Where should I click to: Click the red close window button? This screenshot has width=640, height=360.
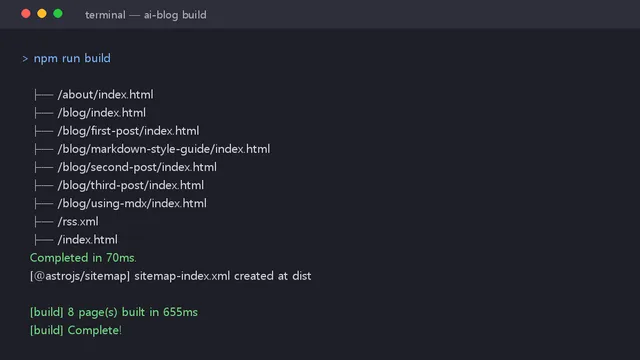(26, 13)
